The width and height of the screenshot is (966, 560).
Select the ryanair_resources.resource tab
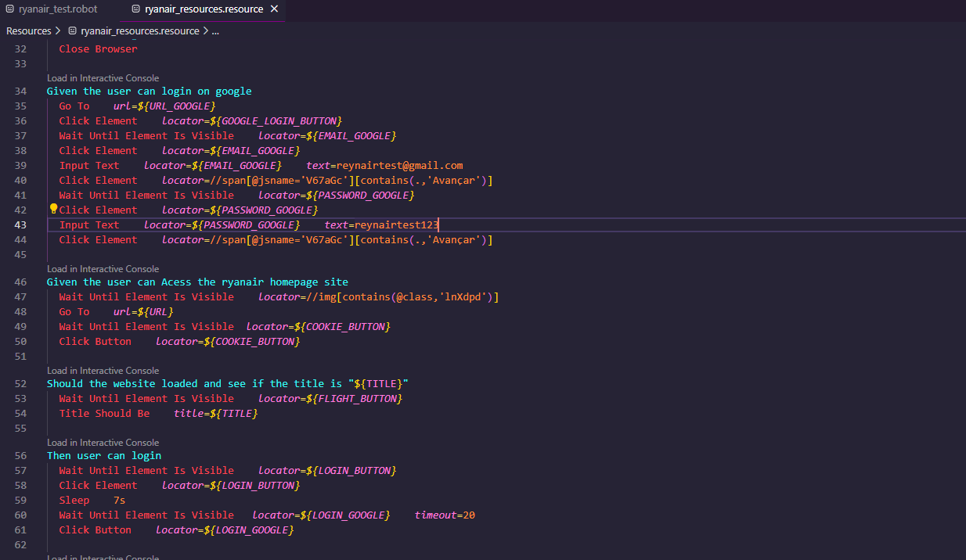point(203,9)
